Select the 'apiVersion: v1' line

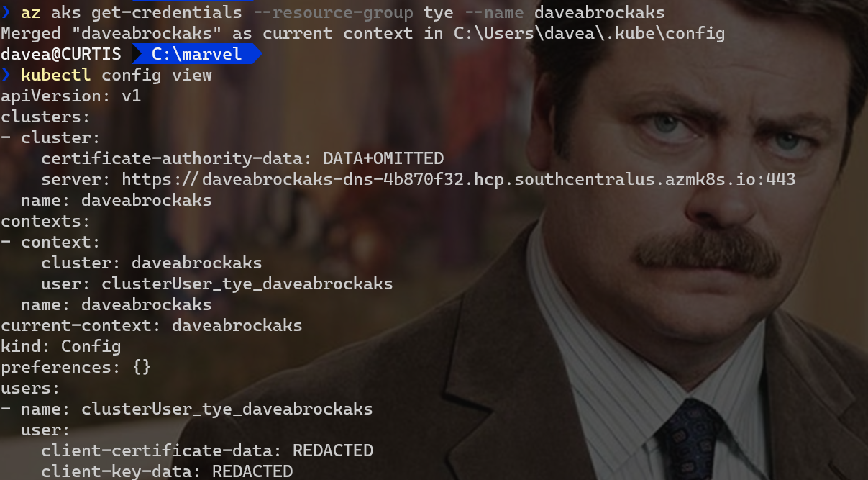(71, 96)
